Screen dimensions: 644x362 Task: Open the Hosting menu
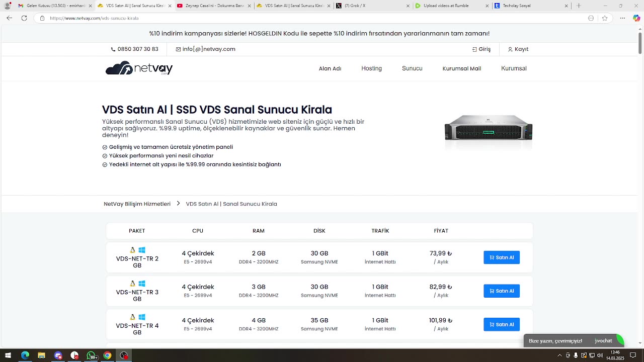pos(371,68)
